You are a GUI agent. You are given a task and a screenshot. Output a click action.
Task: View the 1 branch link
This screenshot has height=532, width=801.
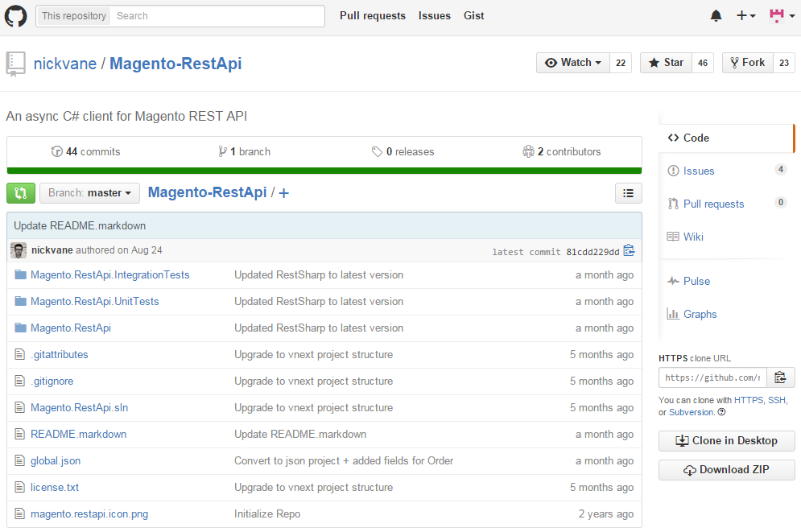tap(244, 151)
